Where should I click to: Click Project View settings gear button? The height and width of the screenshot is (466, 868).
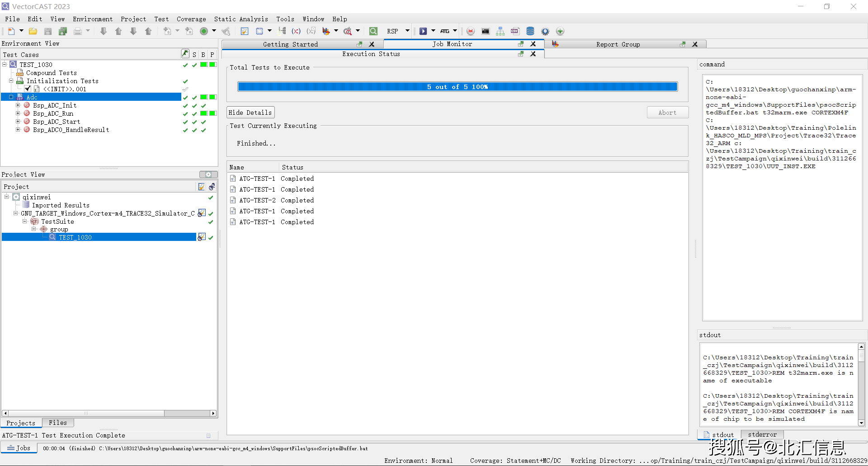click(x=208, y=174)
